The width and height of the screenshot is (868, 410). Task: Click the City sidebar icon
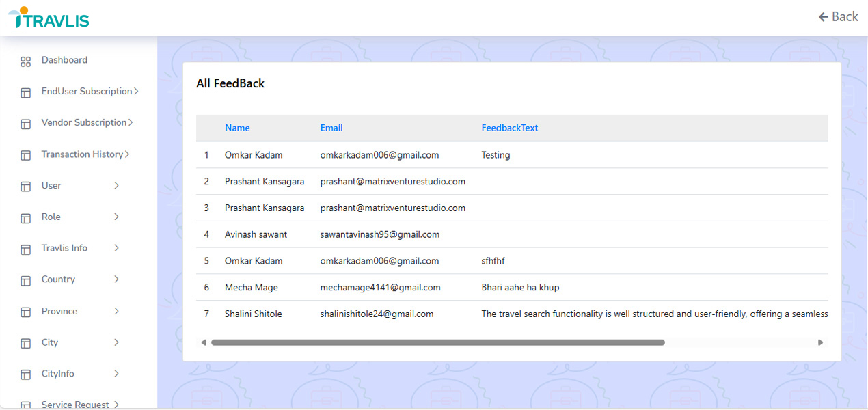click(25, 342)
